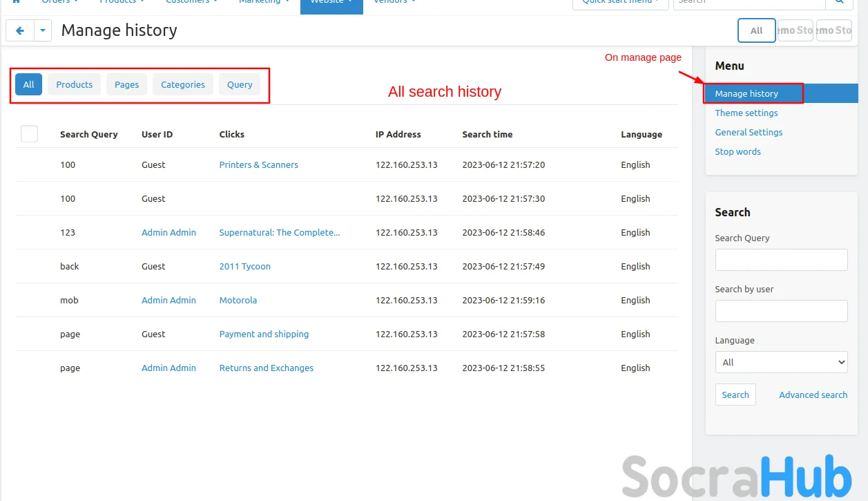The height and width of the screenshot is (501, 868).
Task: Open Admin Admin user for query 123
Action: click(168, 232)
